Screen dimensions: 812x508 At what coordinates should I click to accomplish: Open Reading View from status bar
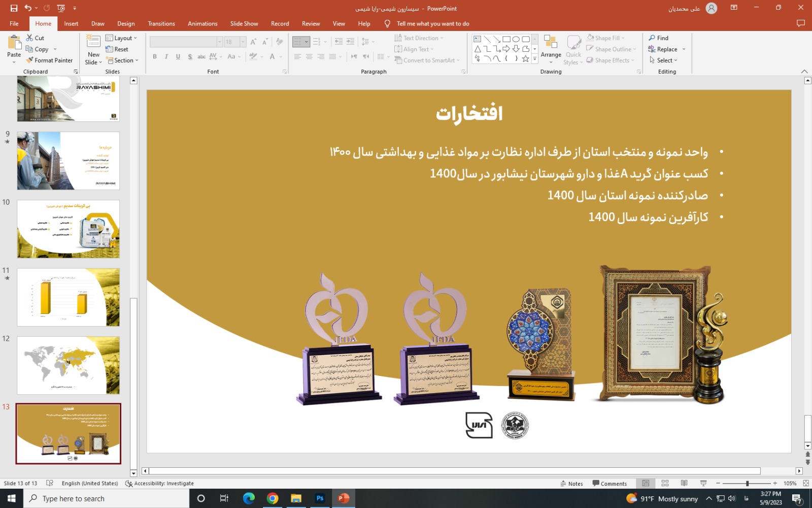pos(684,483)
